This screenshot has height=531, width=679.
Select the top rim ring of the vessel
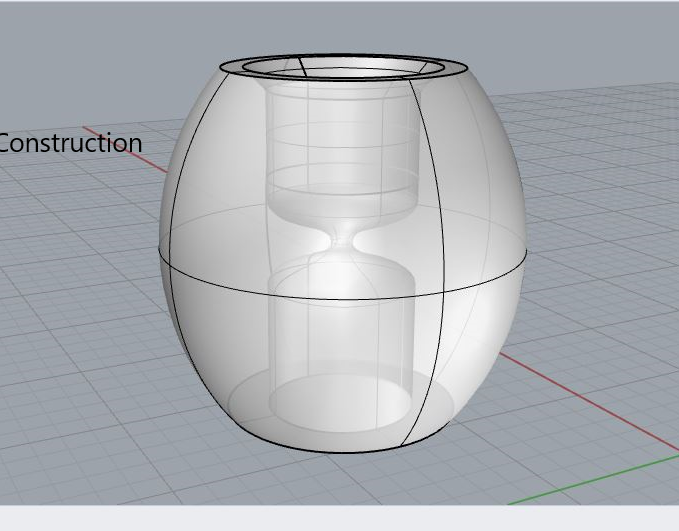[344, 67]
